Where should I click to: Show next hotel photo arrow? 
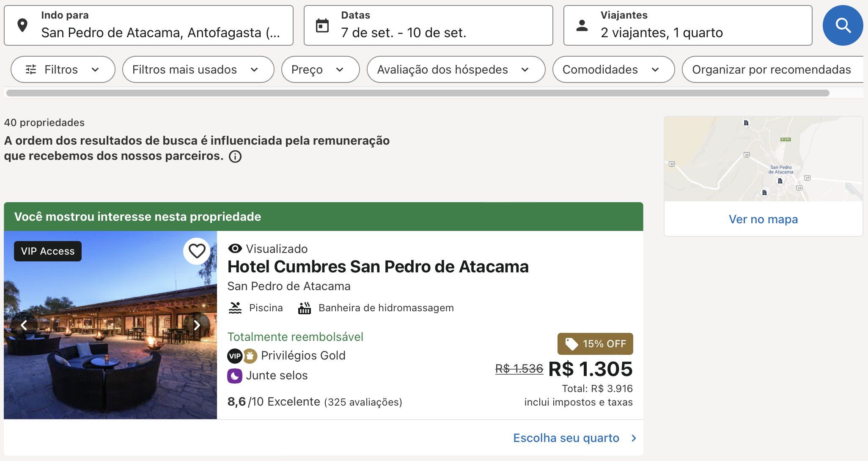coord(197,325)
